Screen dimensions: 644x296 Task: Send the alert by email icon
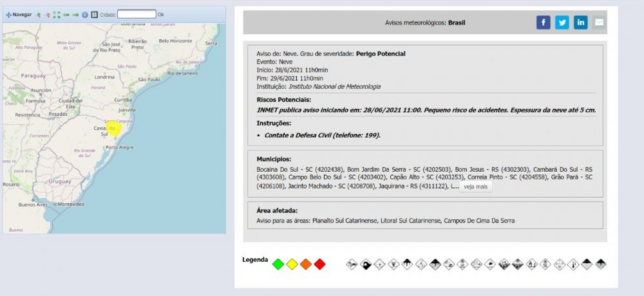coord(600,23)
